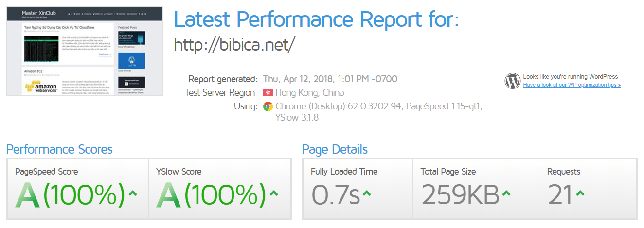
Task: Click the Page Details heading
Action: [x=335, y=149]
